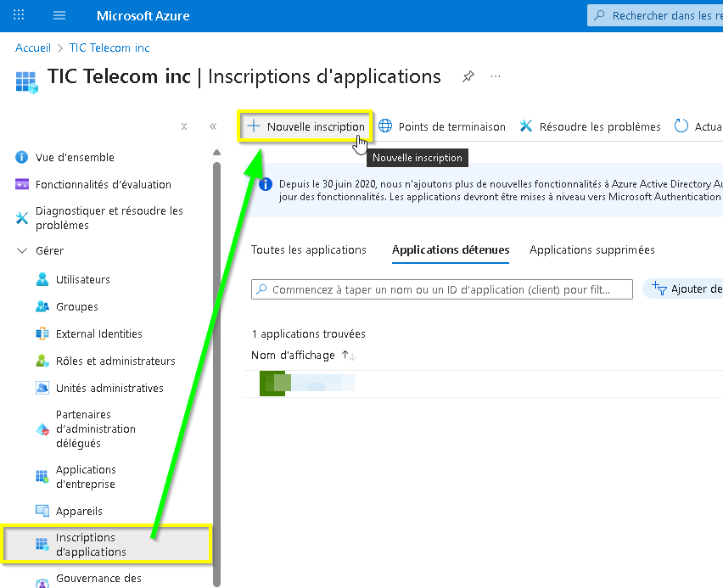This screenshot has width=723, height=588.
Task: Open Partenaires d'administration délégués
Action: [96, 428]
